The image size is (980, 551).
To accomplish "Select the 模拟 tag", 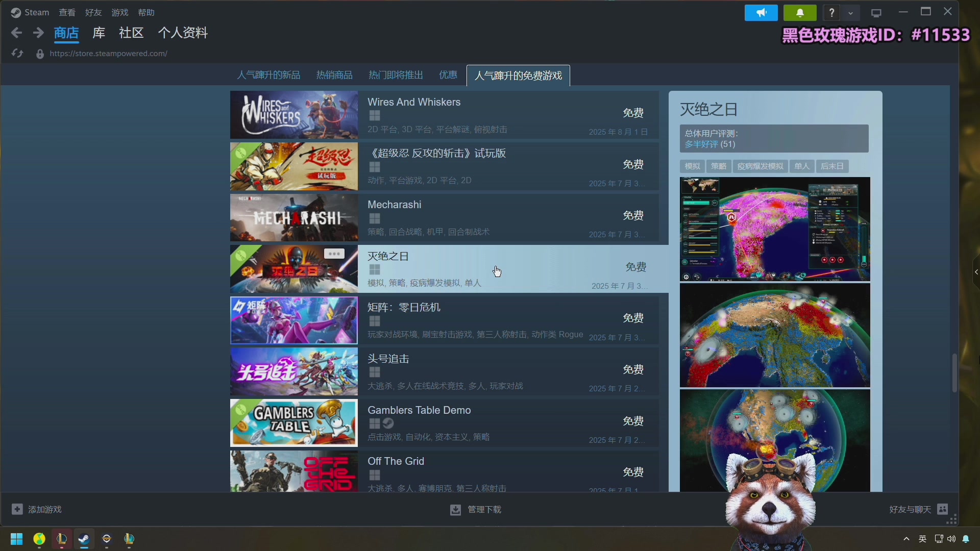I will pos(692,166).
